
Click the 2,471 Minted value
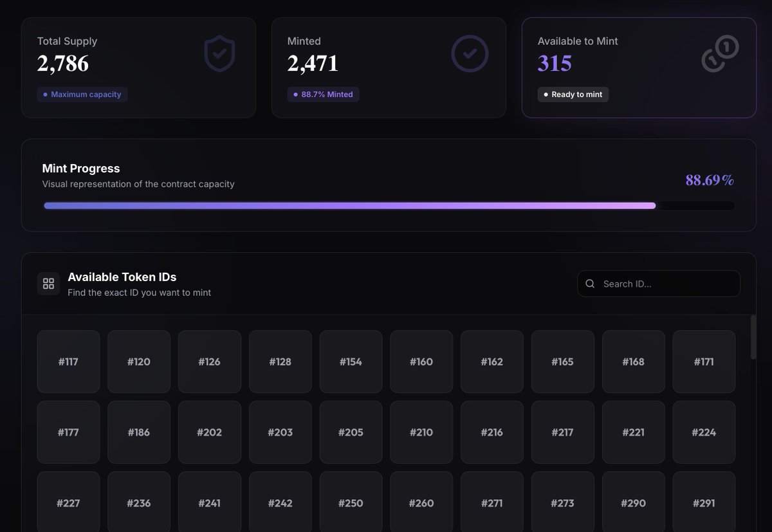pos(313,63)
